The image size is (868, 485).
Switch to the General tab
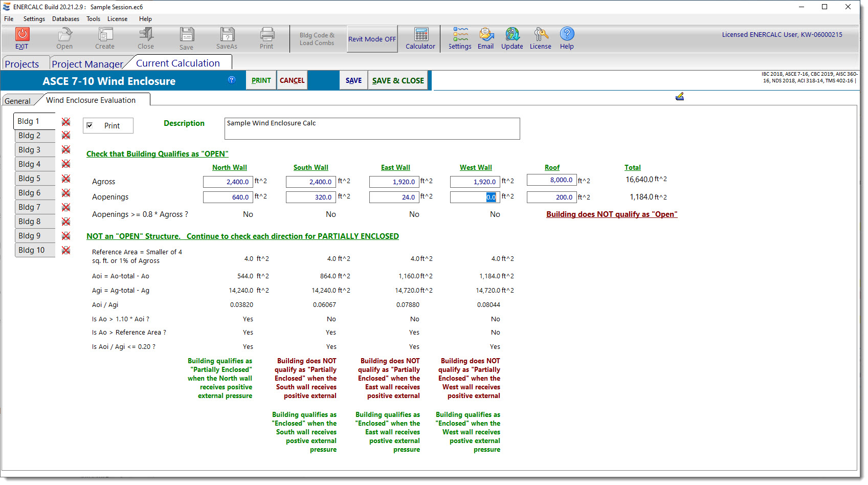(17, 101)
